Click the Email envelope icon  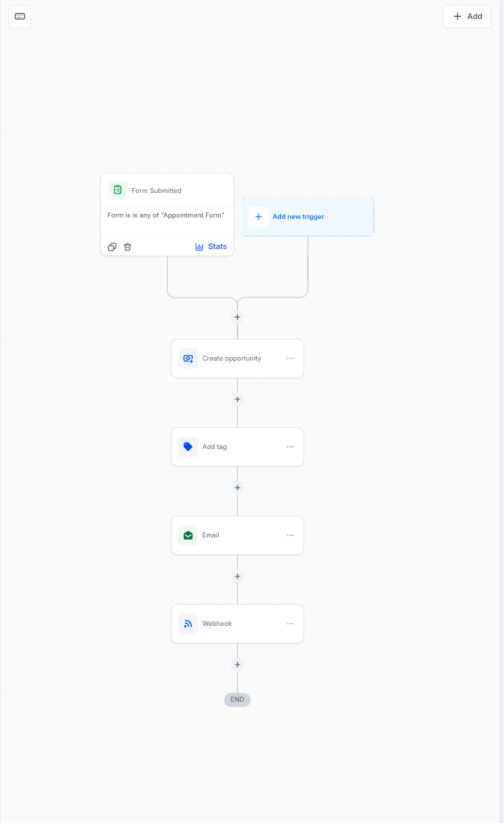[x=188, y=535]
